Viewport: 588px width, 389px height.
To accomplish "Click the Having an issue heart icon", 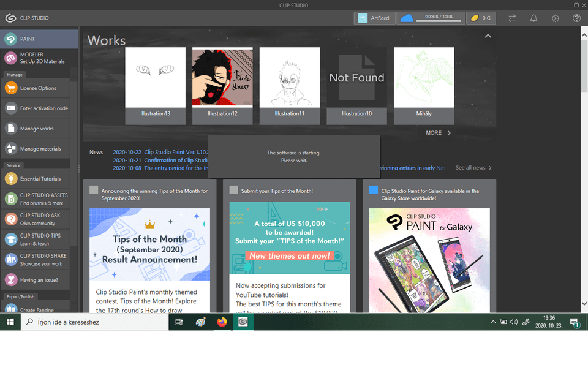I will click(12, 279).
